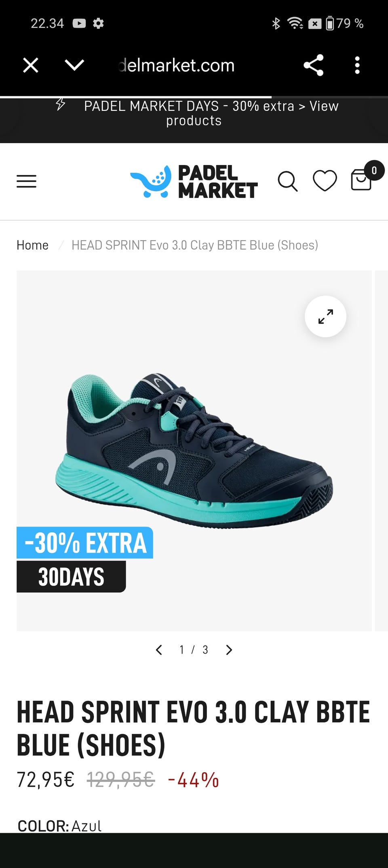Tap the browser share icon
Viewport: 388px width, 868px height.
[314, 65]
